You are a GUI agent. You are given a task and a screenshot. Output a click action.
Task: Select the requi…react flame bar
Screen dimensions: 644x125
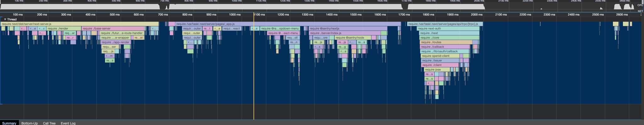click(x=231, y=29)
